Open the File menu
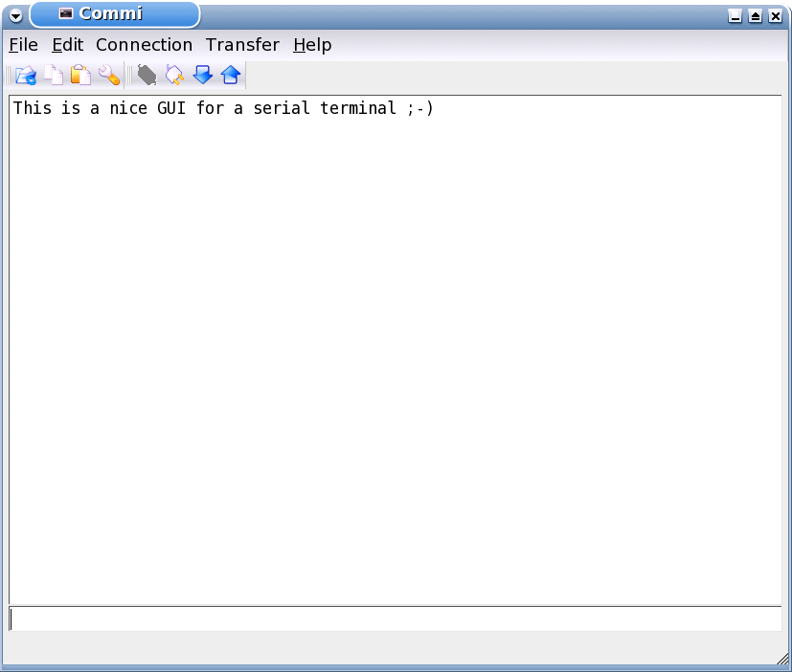The image size is (792, 672). tap(23, 45)
